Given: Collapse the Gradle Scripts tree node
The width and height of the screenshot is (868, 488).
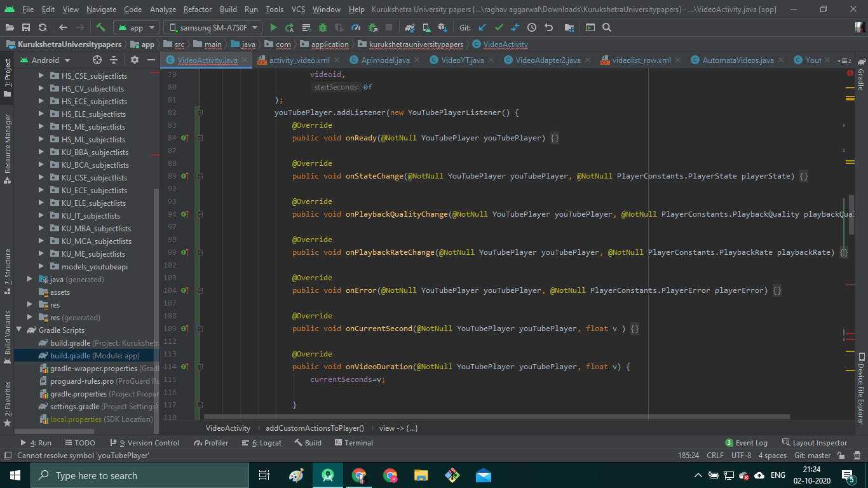Looking at the screenshot, I should tap(19, 330).
